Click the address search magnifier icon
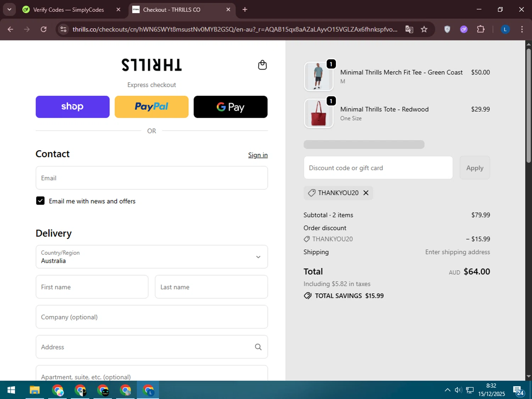 (258, 347)
